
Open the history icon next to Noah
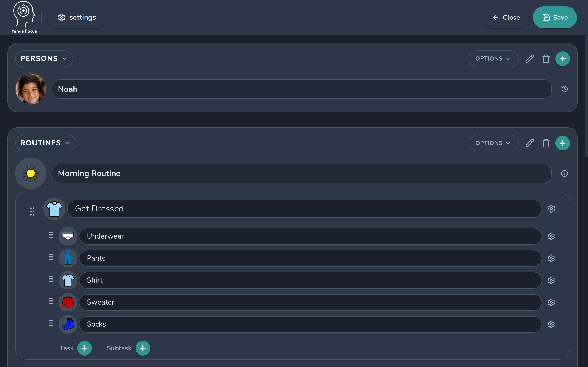pos(564,89)
